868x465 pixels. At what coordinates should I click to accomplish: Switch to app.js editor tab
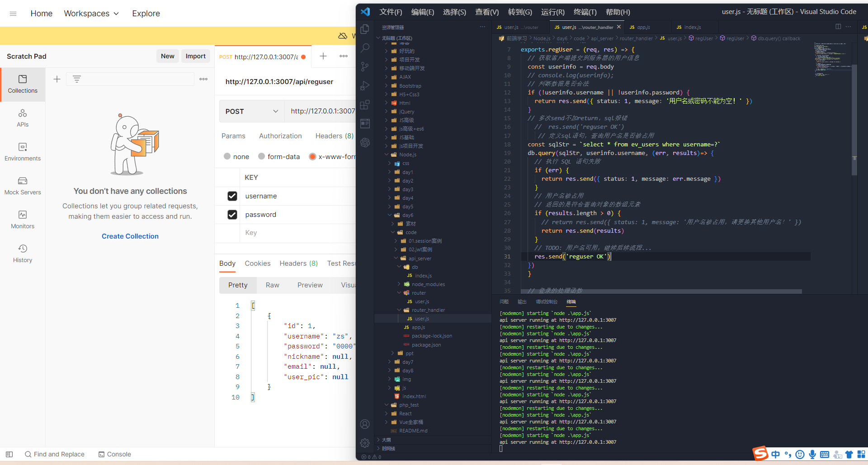point(643,27)
